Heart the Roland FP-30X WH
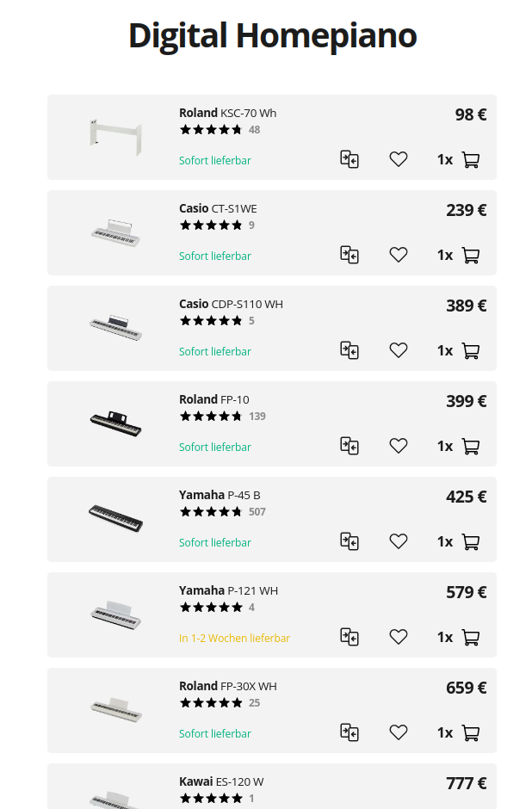Image resolution: width=532 pixels, height=809 pixels. 399,732
